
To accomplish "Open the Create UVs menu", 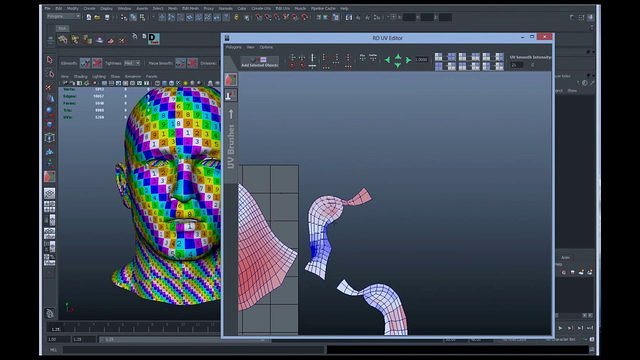I will pos(261,8).
